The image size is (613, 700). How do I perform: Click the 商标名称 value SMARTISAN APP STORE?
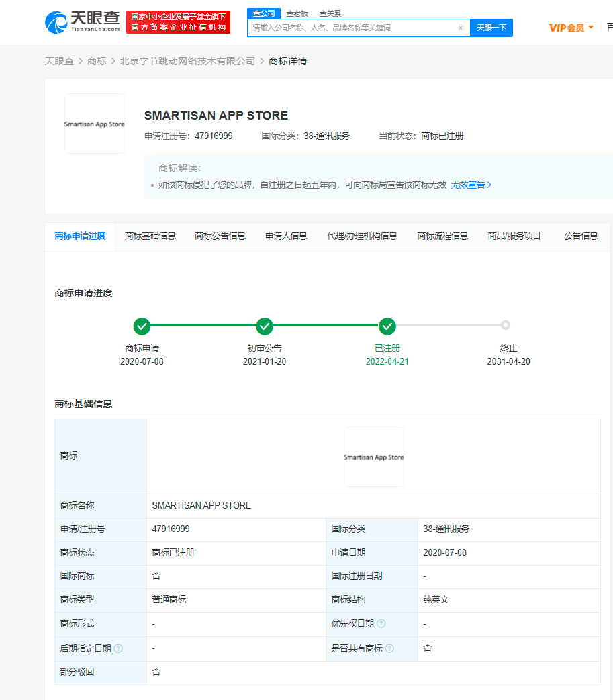point(201,505)
